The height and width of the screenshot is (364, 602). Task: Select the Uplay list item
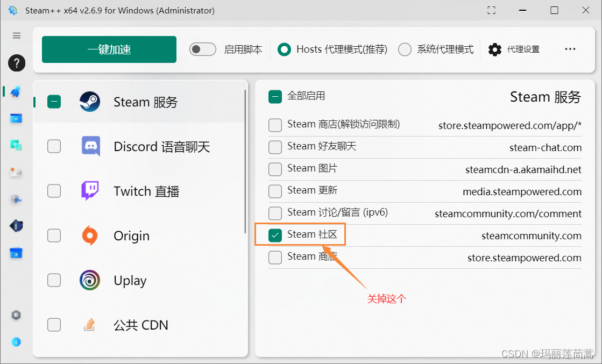click(x=139, y=280)
